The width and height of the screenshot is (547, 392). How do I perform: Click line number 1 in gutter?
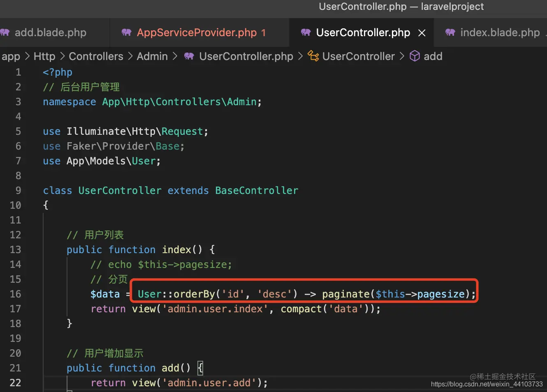click(x=18, y=72)
